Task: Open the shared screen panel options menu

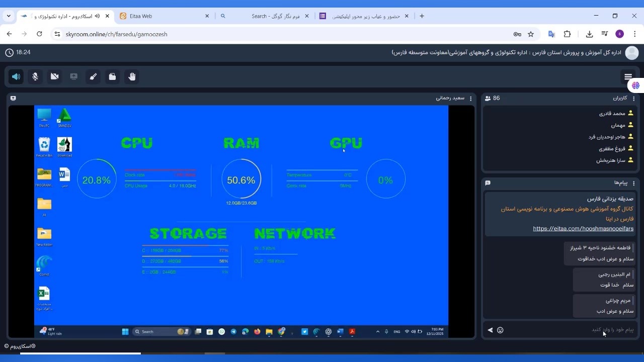Action: click(x=471, y=99)
